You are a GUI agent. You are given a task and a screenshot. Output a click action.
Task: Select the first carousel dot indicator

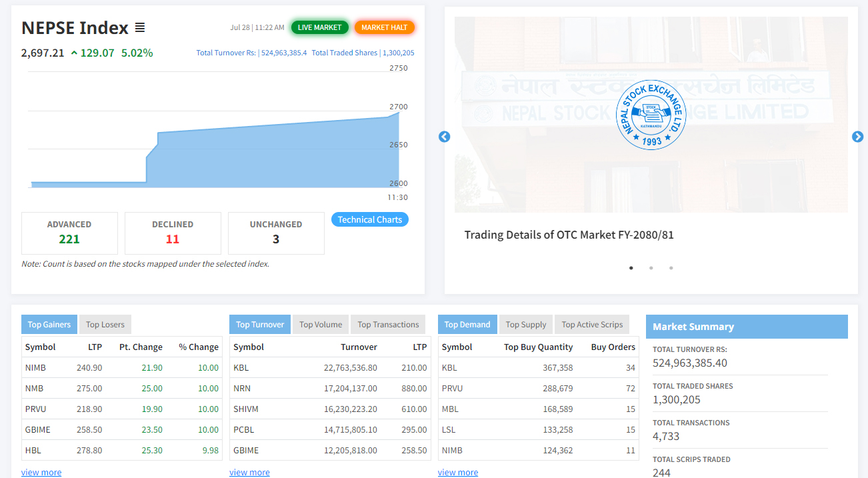631,268
